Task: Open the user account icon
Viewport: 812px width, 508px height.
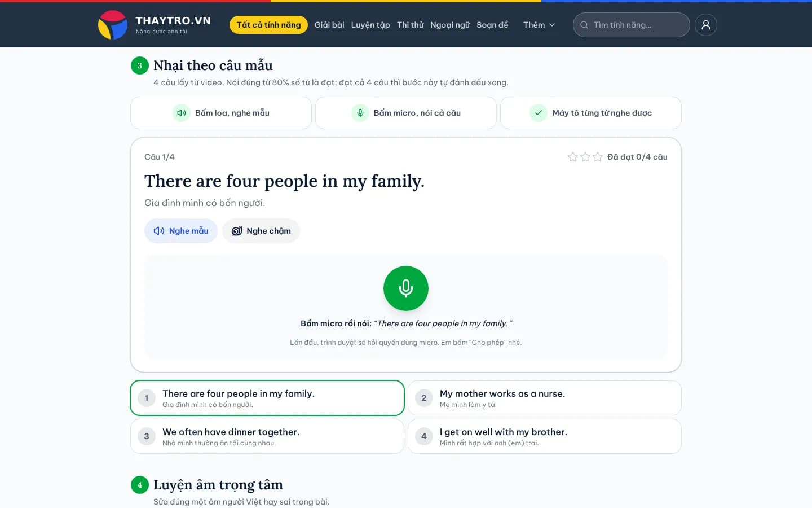Action: tap(705, 25)
